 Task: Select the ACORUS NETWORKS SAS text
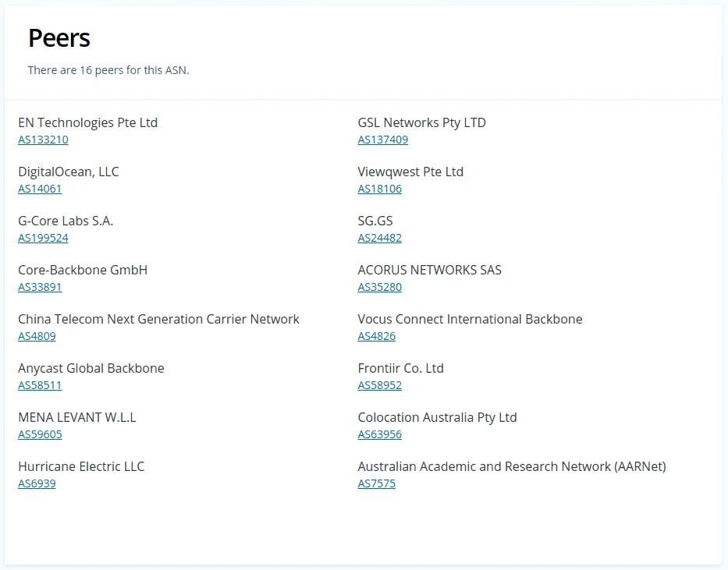tap(429, 270)
